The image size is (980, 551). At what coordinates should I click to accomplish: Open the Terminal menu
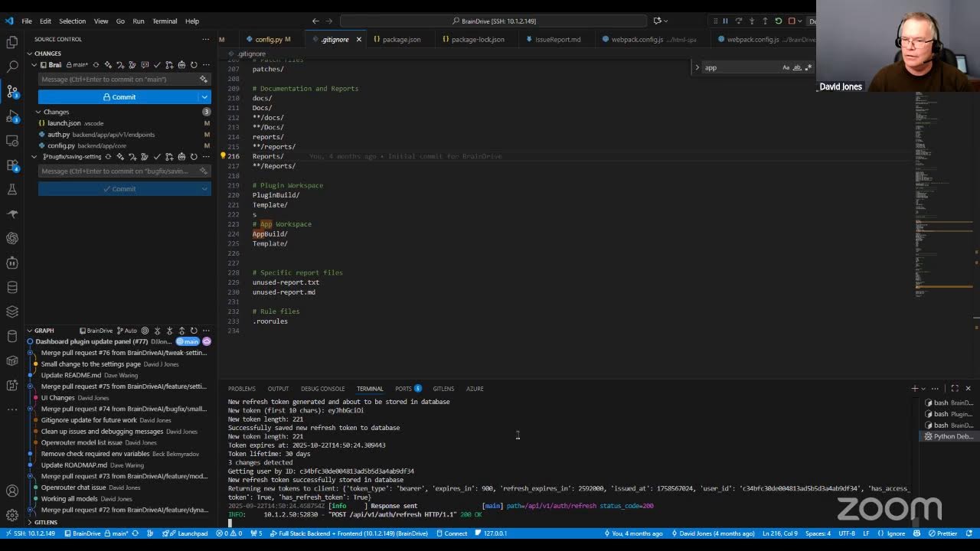(x=164, y=21)
